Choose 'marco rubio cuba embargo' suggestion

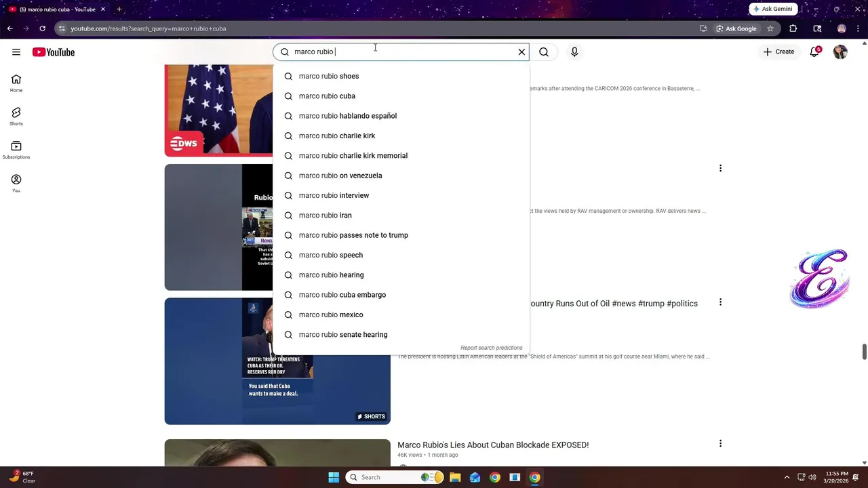pyautogui.click(x=401, y=295)
